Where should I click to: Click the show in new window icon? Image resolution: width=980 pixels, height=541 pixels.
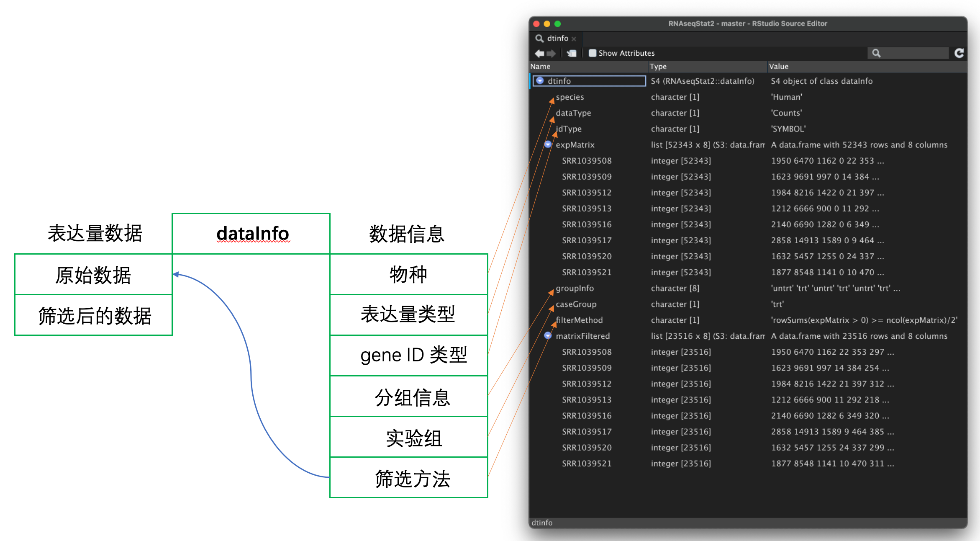pos(572,53)
